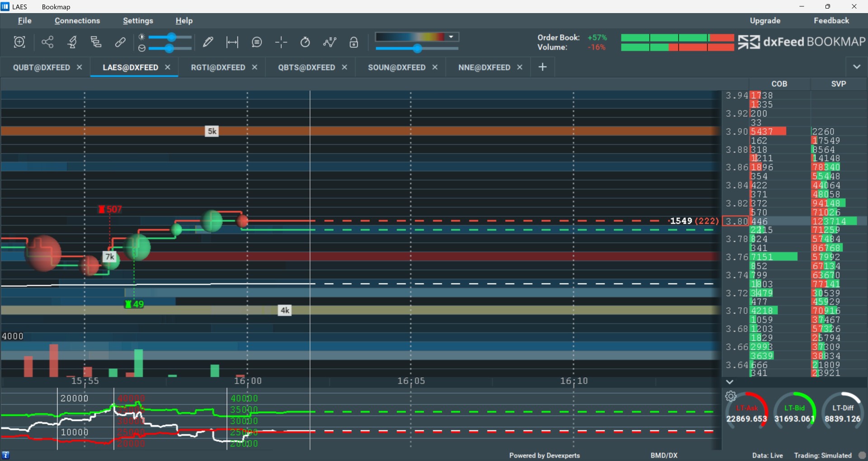
Task: Click the 16:05 time axis label
Action: click(x=411, y=381)
